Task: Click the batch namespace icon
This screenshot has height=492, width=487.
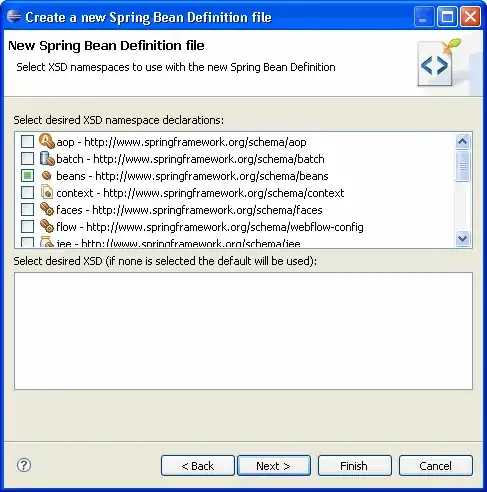Action: [47, 158]
